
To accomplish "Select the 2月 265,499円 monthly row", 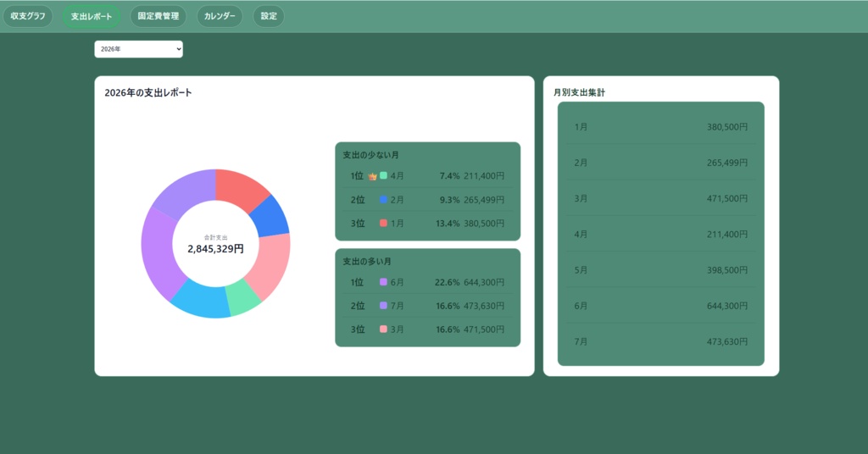I will 661,163.
